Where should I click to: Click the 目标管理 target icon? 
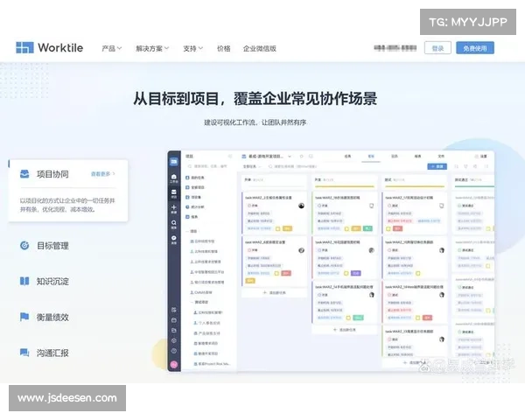pyautogui.click(x=24, y=246)
